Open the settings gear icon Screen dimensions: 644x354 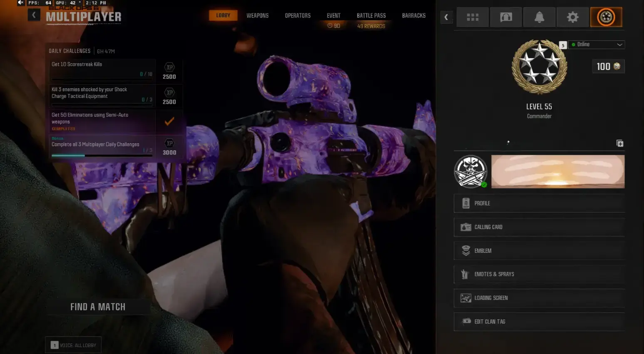point(572,17)
